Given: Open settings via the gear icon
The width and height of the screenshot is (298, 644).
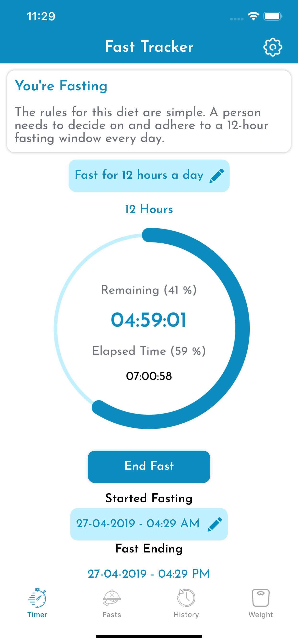Looking at the screenshot, I should point(273,47).
